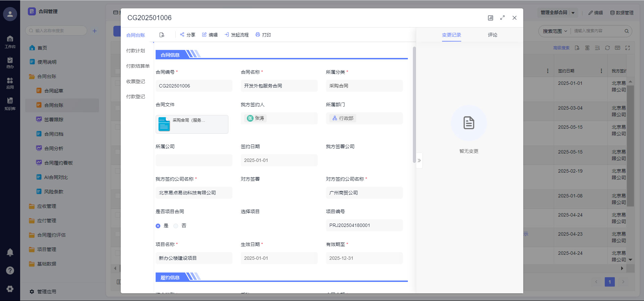Select the 否 radio button
The width and height of the screenshot is (644, 301).
(x=176, y=226)
